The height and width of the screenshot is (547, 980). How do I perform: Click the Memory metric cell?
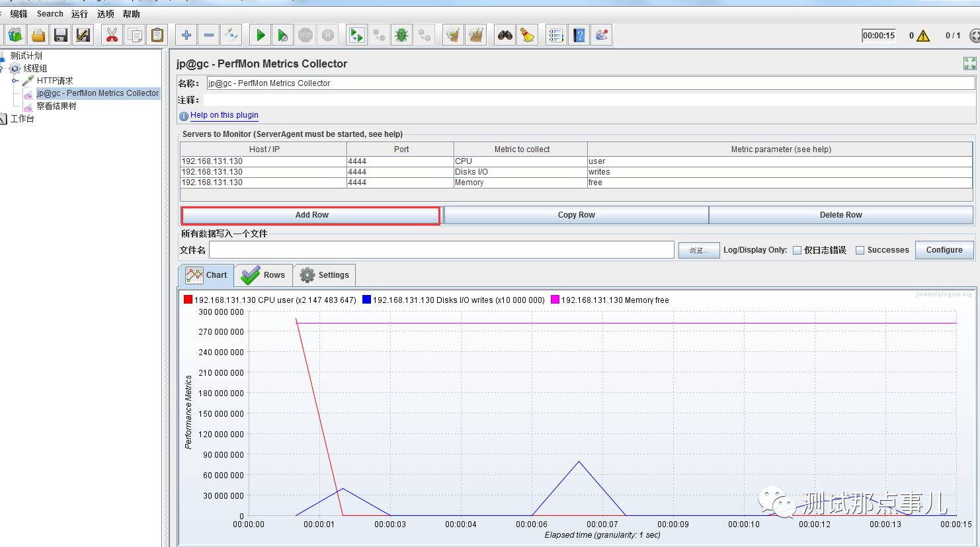pos(520,183)
